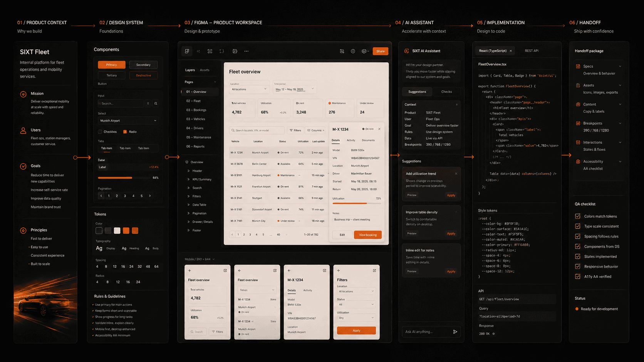The width and height of the screenshot is (644, 362).
Task: Click the Mission target icon
Action: pos(23,94)
